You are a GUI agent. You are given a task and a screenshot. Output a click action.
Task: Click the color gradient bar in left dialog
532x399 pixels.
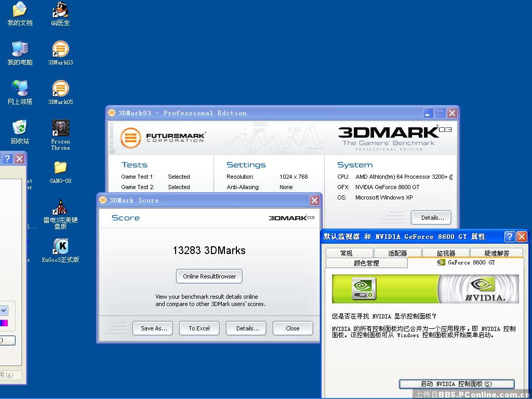pos(4,323)
